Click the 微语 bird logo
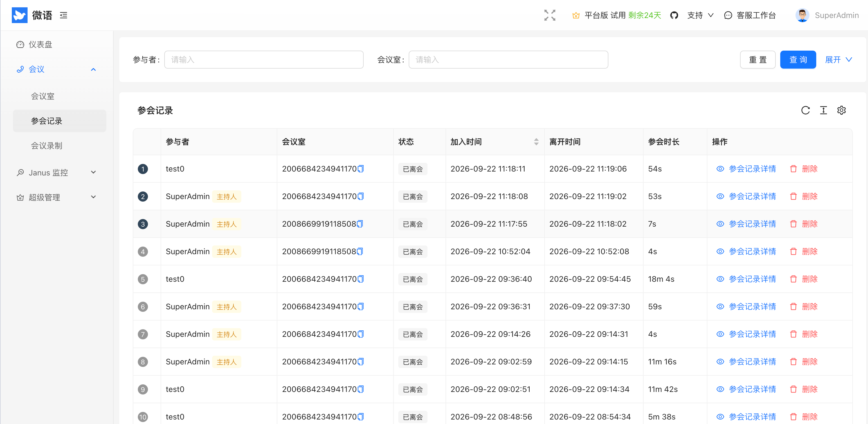The image size is (868, 424). pyautogui.click(x=19, y=15)
